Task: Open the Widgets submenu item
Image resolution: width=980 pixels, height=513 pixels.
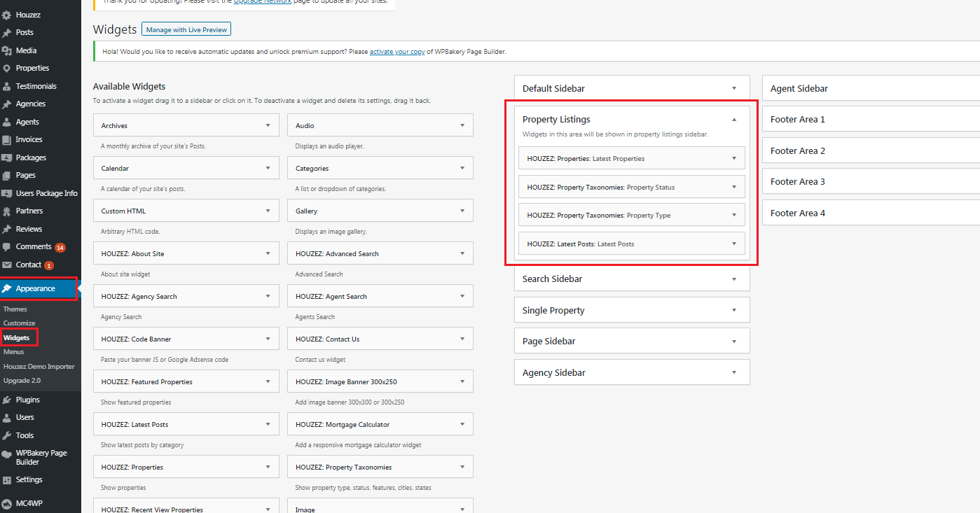Action: point(17,338)
